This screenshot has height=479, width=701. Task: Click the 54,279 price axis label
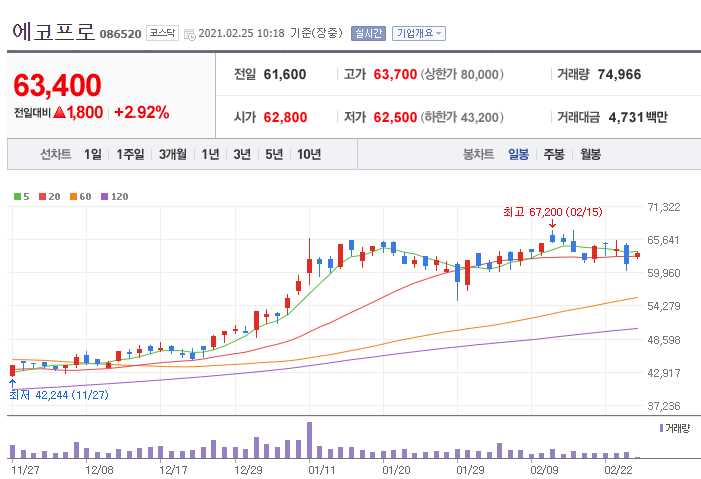pos(664,306)
